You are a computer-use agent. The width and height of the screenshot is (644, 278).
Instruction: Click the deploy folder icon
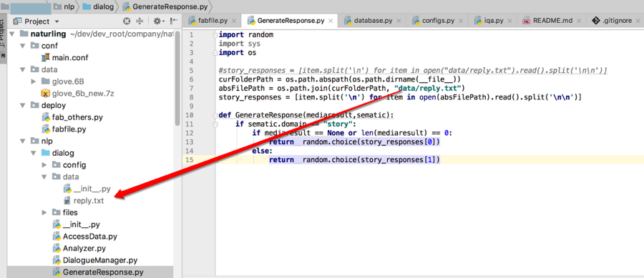pos(34,105)
